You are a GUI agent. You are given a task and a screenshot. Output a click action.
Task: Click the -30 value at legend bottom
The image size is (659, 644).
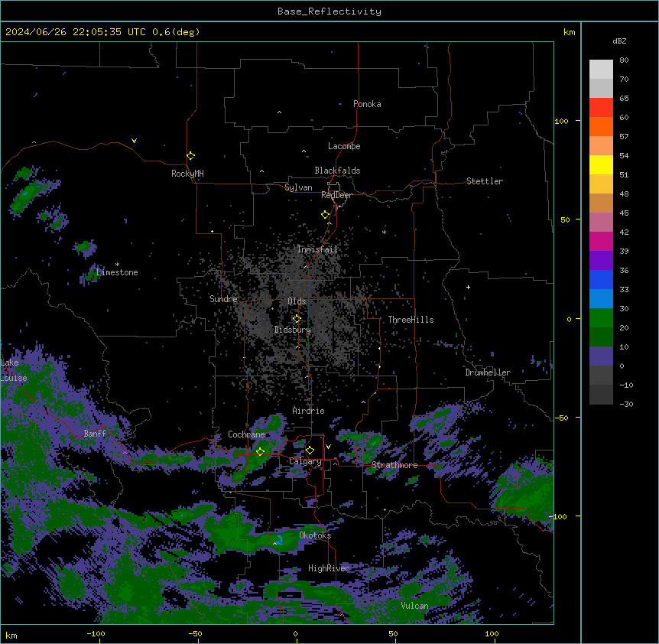pos(626,405)
